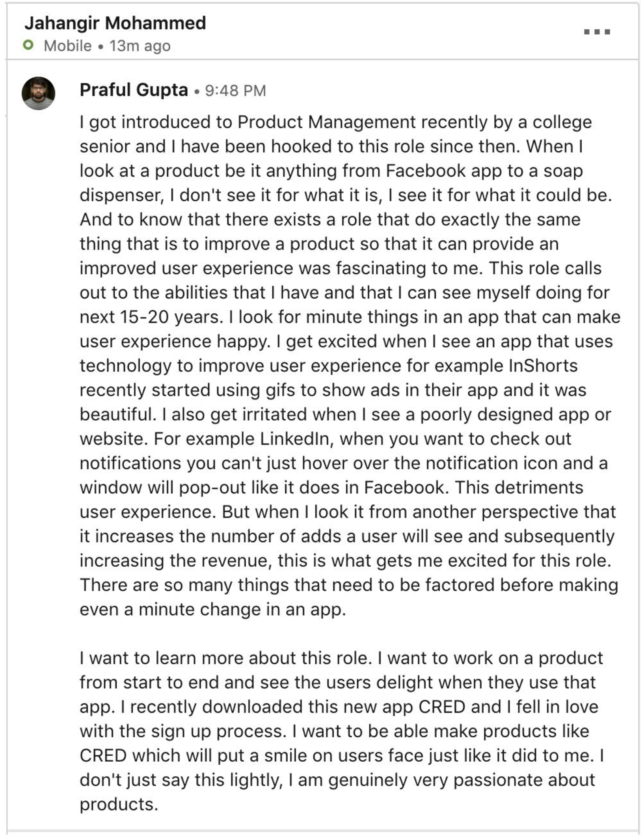Click the "Mobile" status label
The width and height of the screenshot is (644, 837).
[x=68, y=46]
